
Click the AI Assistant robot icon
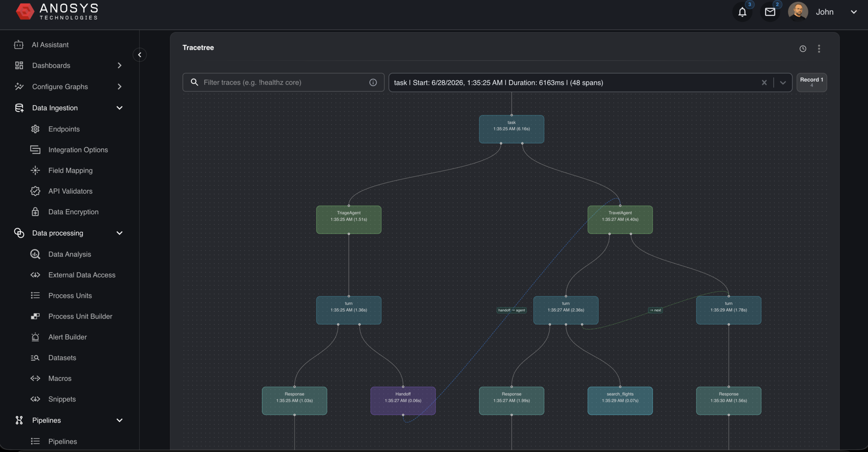19,45
